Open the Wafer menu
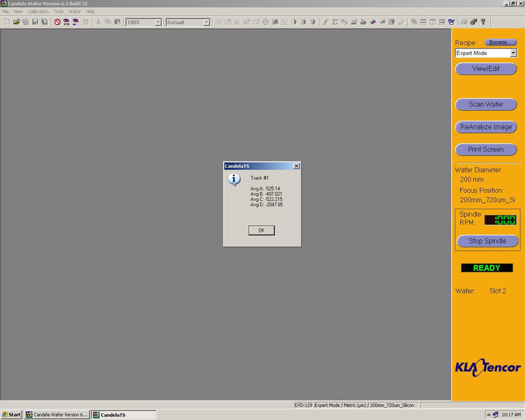Image resolution: width=525 pixels, height=420 pixels. [x=75, y=12]
